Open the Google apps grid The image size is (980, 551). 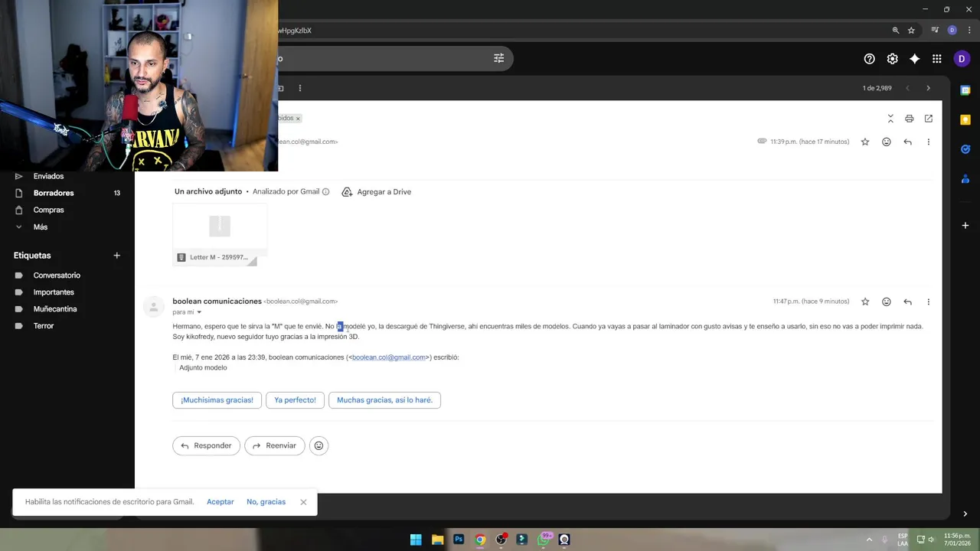click(936, 59)
